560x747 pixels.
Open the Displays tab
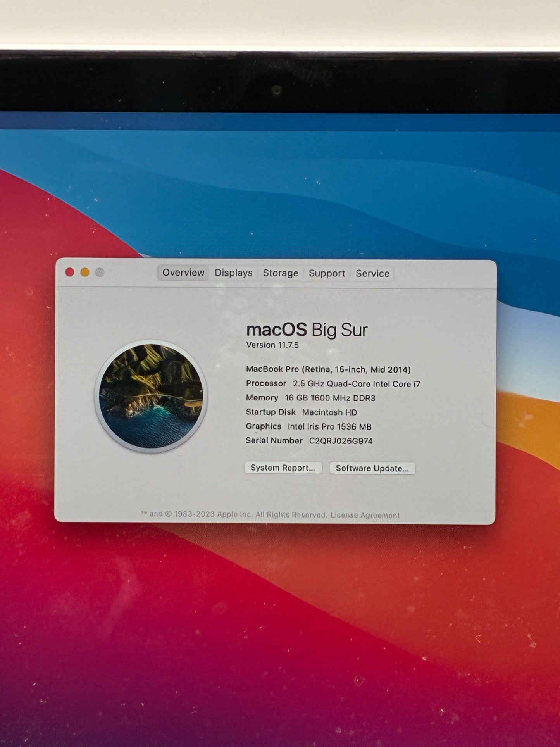point(234,273)
